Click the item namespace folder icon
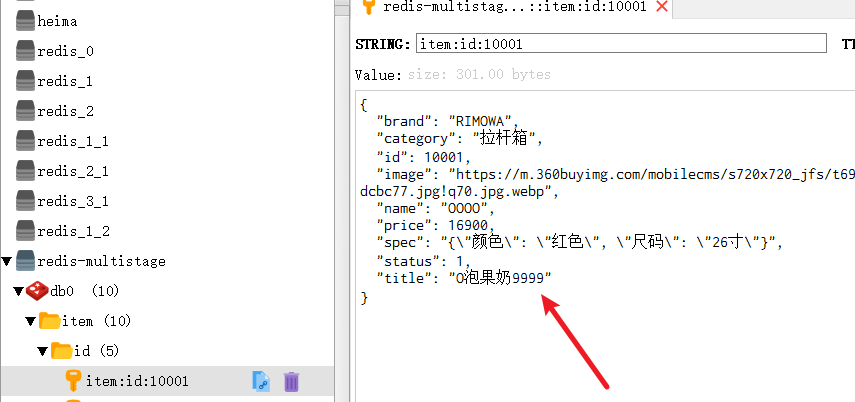 point(49,321)
